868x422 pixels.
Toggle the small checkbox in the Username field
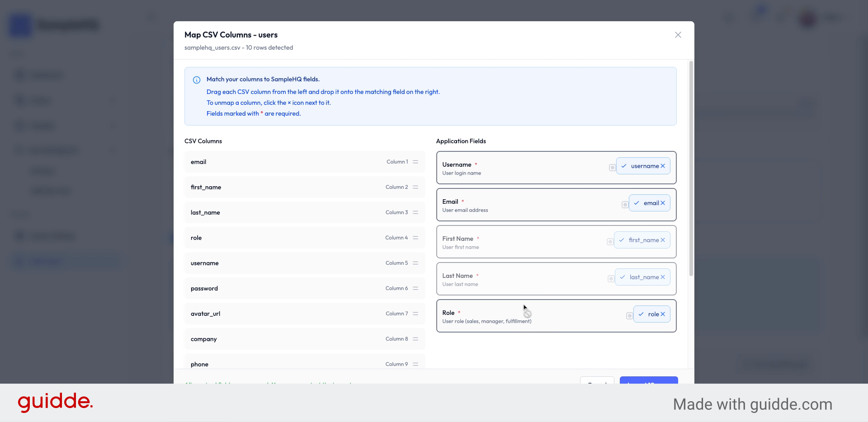(x=612, y=167)
